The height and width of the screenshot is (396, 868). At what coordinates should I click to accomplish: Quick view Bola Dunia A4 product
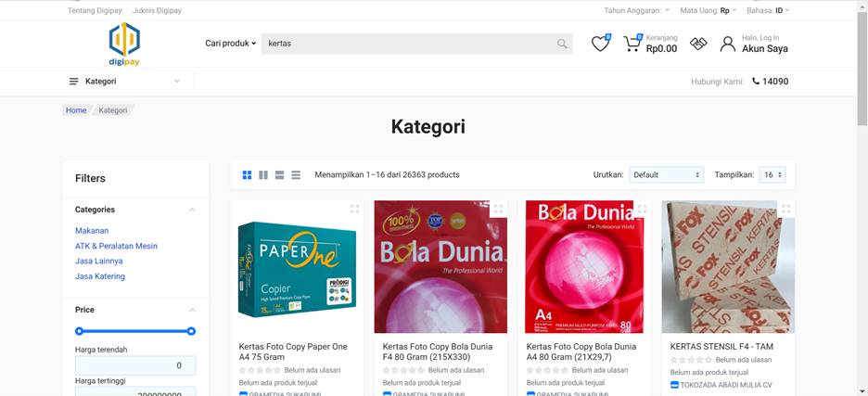(x=642, y=209)
